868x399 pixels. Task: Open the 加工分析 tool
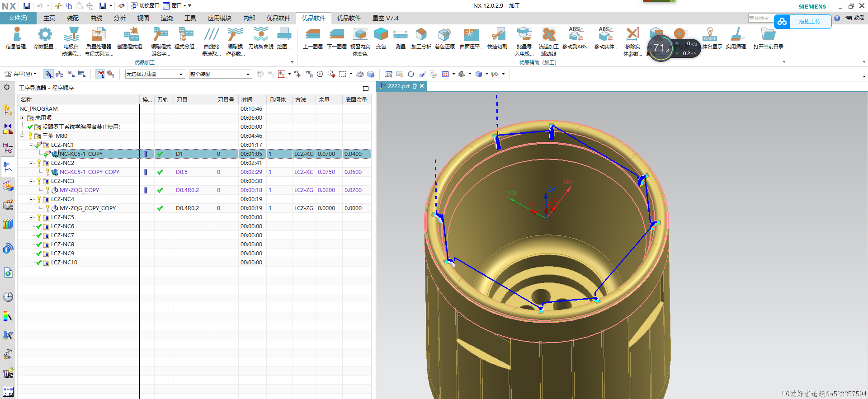[x=421, y=38]
